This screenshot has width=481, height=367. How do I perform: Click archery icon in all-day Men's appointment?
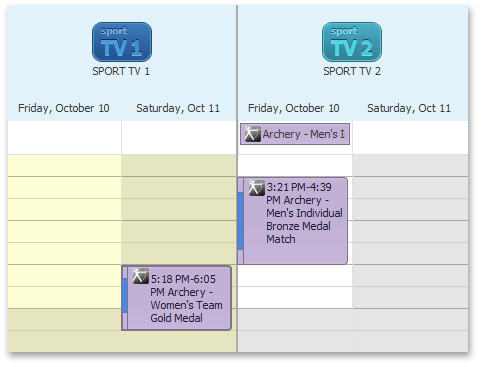click(252, 134)
